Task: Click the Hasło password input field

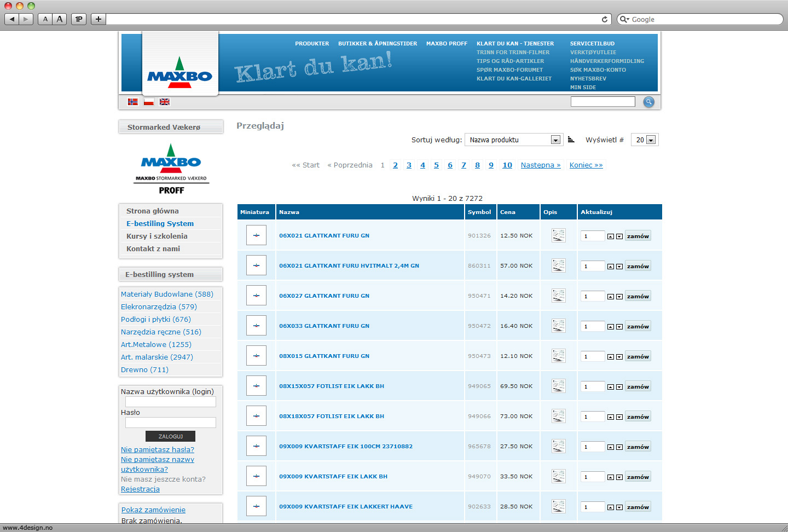Action: pyautogui.click(x=171, y=423)
